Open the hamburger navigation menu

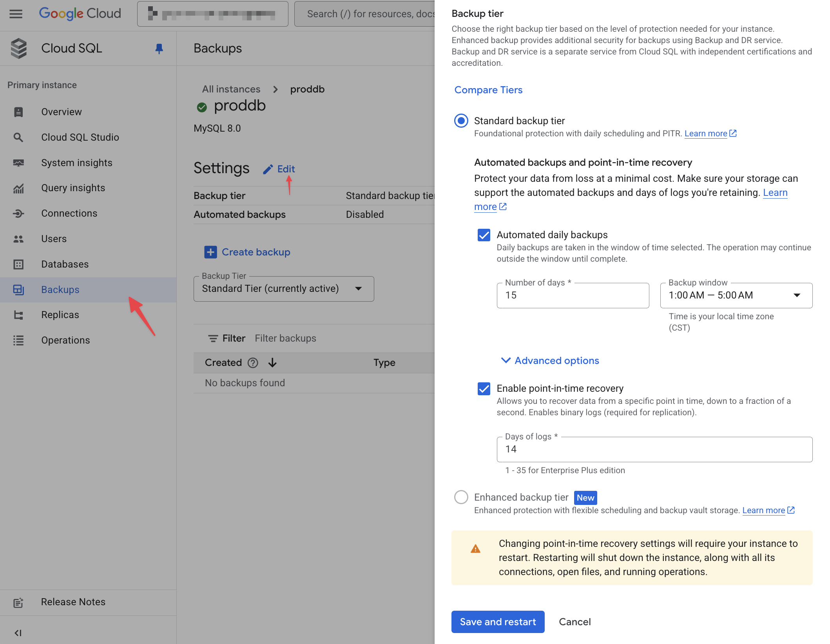pos(16,14)
